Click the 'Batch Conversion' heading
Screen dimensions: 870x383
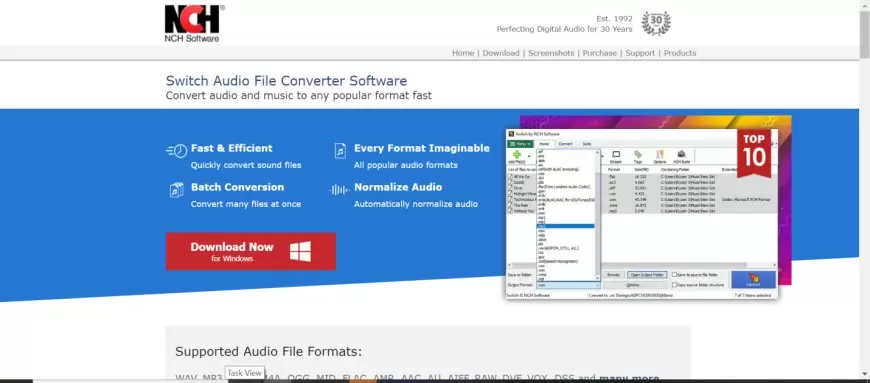coord(237,187)
